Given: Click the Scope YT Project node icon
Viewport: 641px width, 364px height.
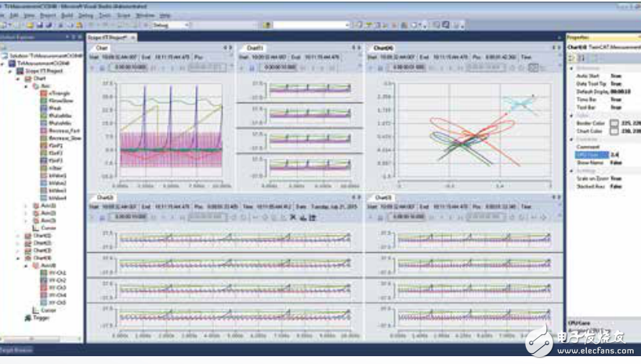Looking at the screenshot, I should click(20, 70).
